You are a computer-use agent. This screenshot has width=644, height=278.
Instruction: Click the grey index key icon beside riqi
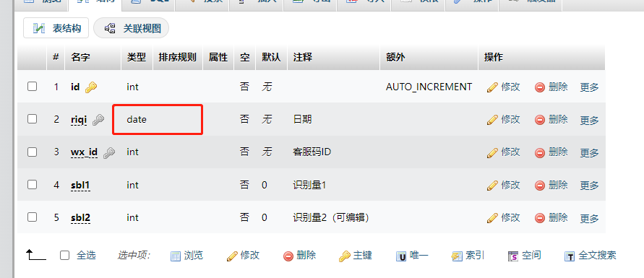point(98,120)
